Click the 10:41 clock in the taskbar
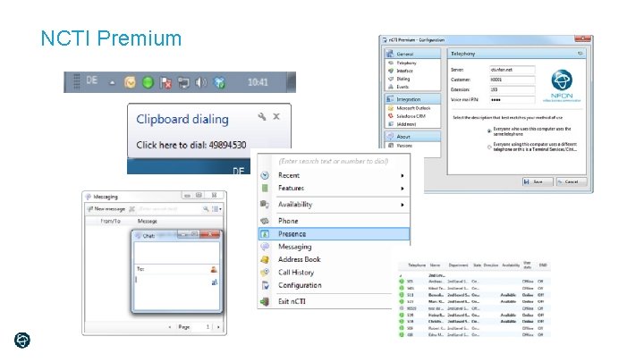 click(x=258, y=82)
